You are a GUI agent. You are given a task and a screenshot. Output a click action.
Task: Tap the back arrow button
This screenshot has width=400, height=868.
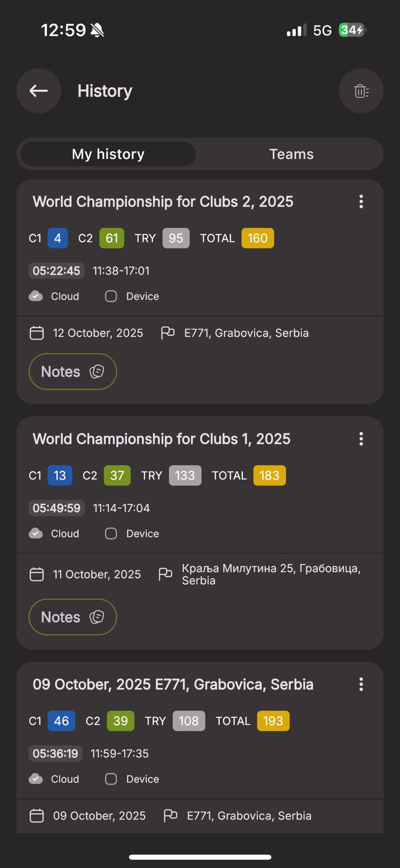click(38, 91)
